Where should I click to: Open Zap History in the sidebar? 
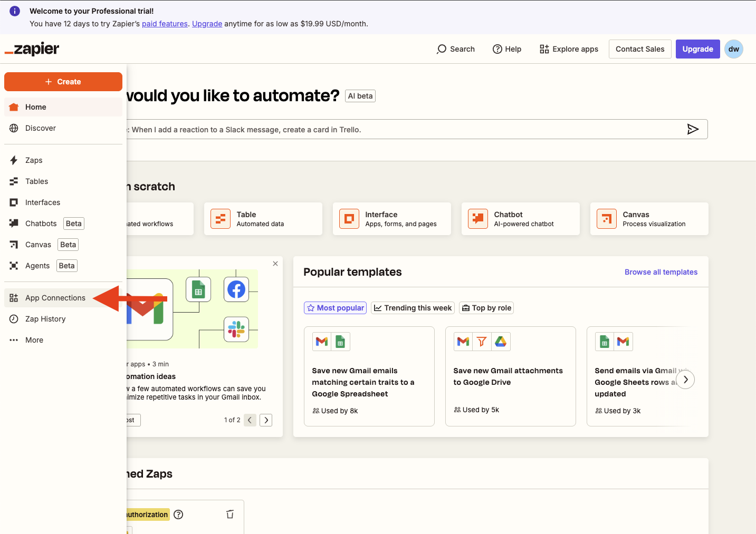pyautogui.click(x=63, y=319)
